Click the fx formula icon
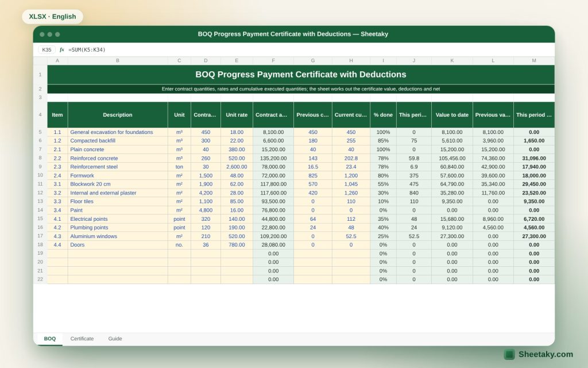The height and width of the screenshot is (368, 588). tap(62, 49)
